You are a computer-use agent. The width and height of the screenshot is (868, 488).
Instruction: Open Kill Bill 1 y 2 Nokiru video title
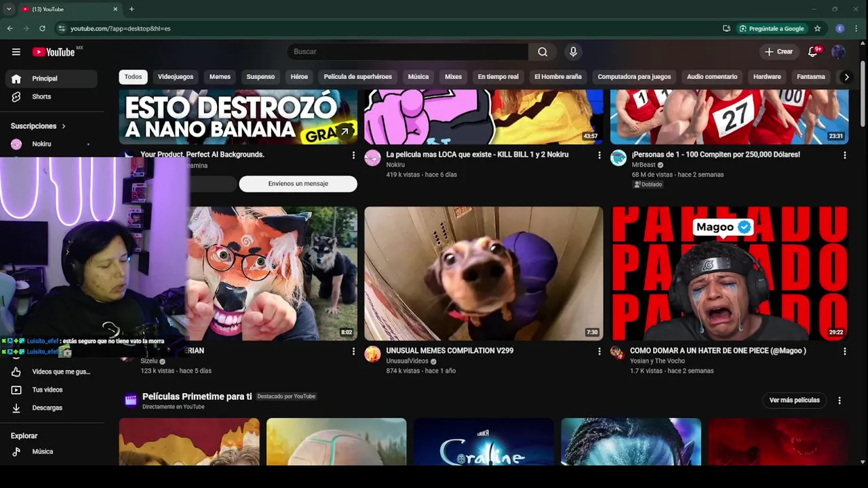coord(477,155)
